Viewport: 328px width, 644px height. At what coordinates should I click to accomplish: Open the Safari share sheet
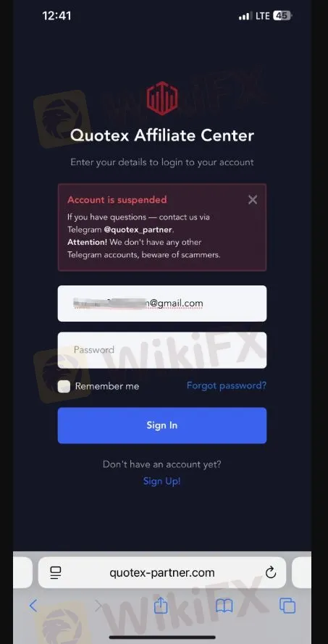tap(161, 605)
